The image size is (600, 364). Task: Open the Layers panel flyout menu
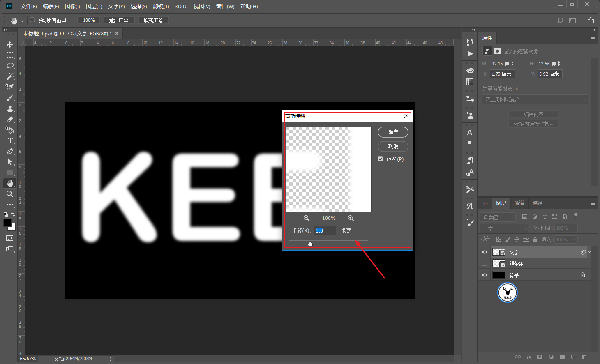tap(593, 203)
